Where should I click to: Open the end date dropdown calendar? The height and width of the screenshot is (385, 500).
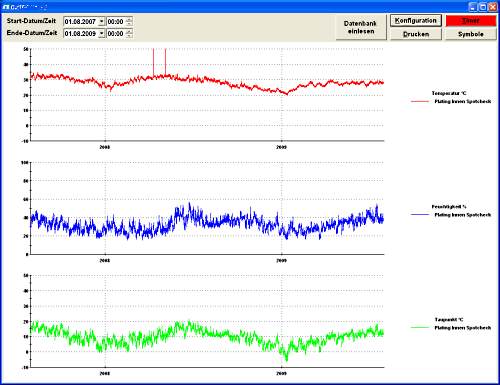pos(102,34)
